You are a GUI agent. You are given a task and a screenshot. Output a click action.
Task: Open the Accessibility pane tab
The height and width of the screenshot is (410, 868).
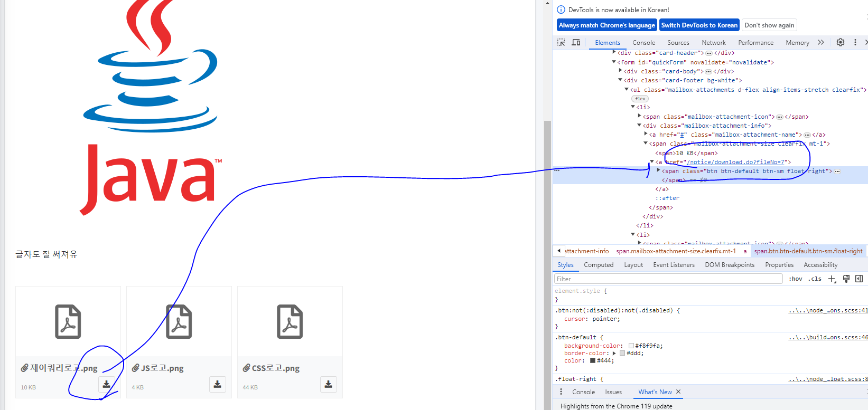pos(820,265)
